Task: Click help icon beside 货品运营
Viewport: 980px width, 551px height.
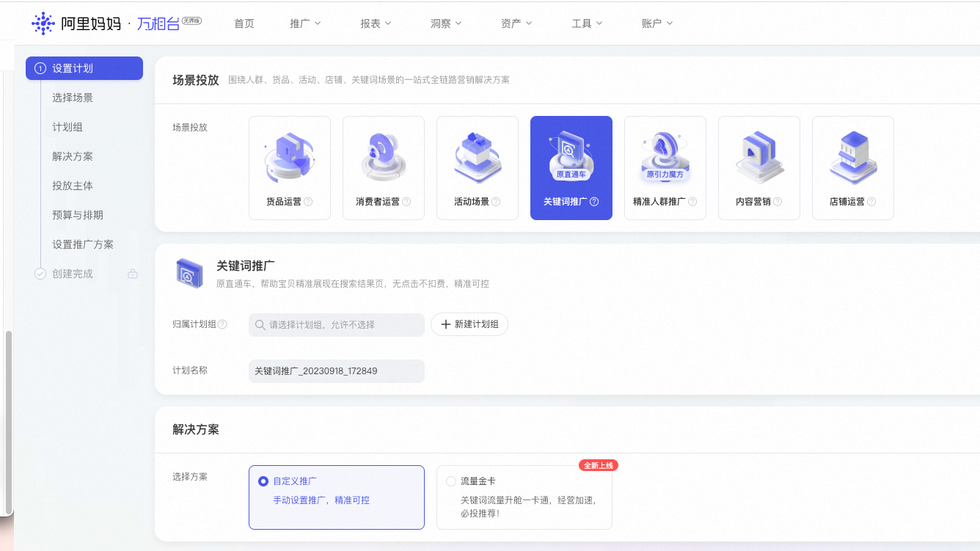Action: (x=308, y=202)
